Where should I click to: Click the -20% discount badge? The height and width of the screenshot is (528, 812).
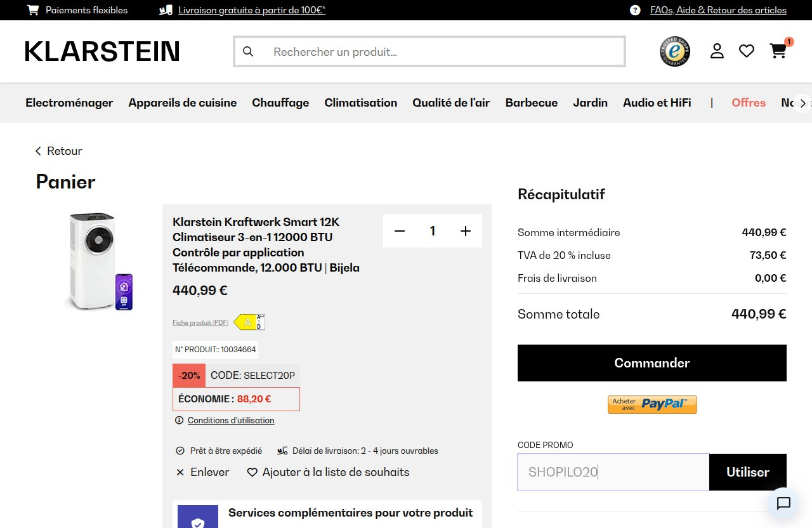(189, 376)
